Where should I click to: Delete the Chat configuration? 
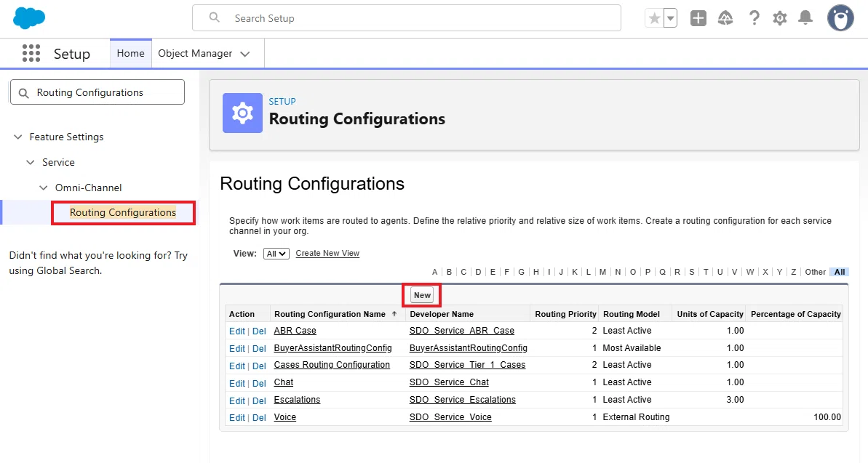coord(259,383)
